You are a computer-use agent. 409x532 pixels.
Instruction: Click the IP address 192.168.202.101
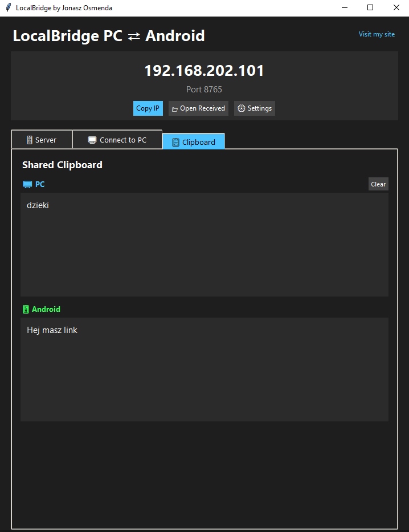[204, 71]
